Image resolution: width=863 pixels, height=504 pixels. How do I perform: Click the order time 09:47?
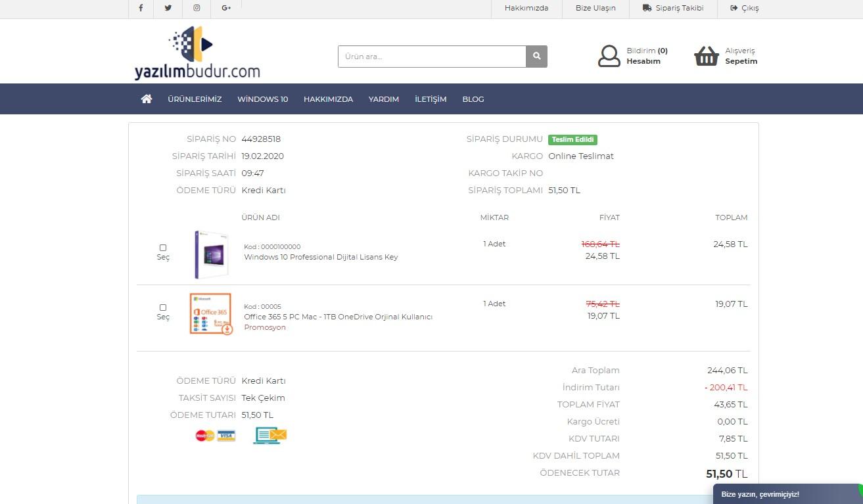252,173
